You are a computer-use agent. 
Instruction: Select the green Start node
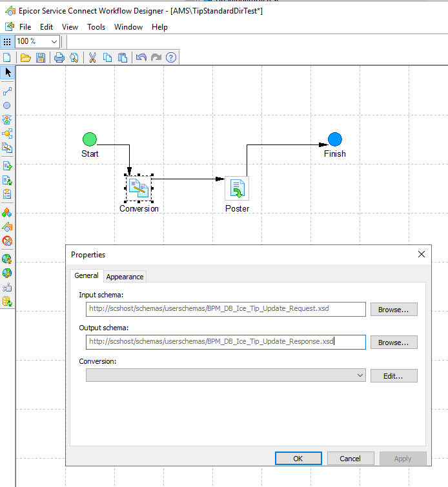90,139
